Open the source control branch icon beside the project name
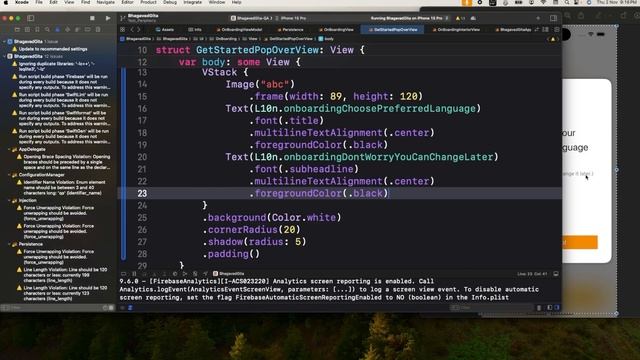640x360 pixels. coord(123,18)
